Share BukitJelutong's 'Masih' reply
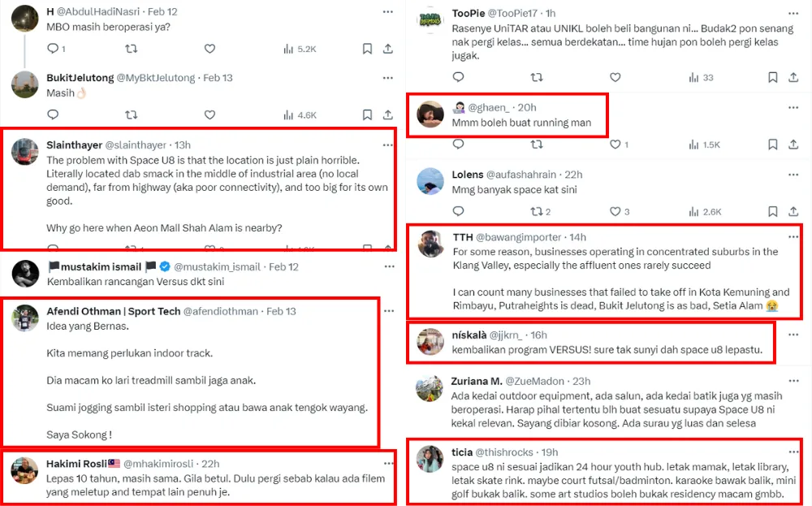 pos(388,115)
